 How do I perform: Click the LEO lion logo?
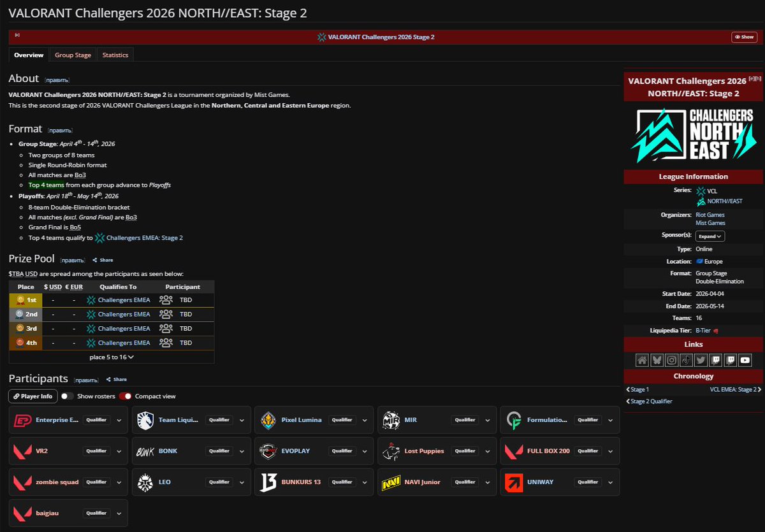[x=145, y=482]
